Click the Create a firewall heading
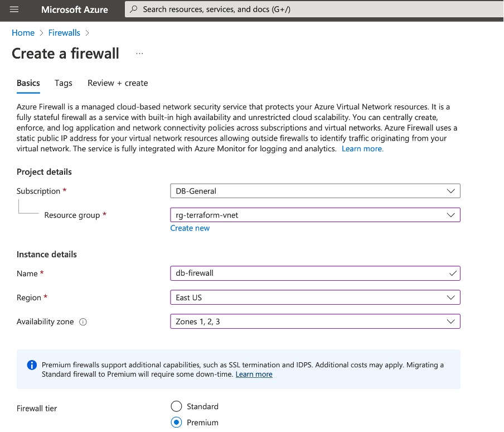 point(65,54)
